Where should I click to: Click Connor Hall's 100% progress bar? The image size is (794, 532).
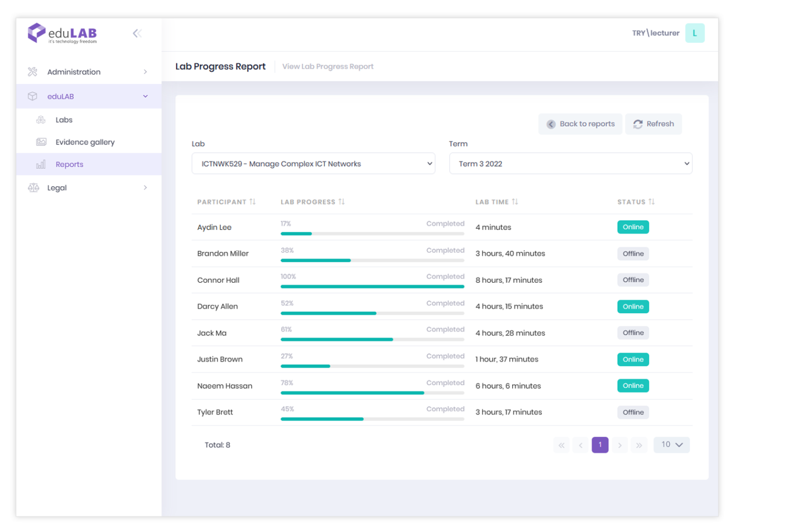(x=372, y=286)
